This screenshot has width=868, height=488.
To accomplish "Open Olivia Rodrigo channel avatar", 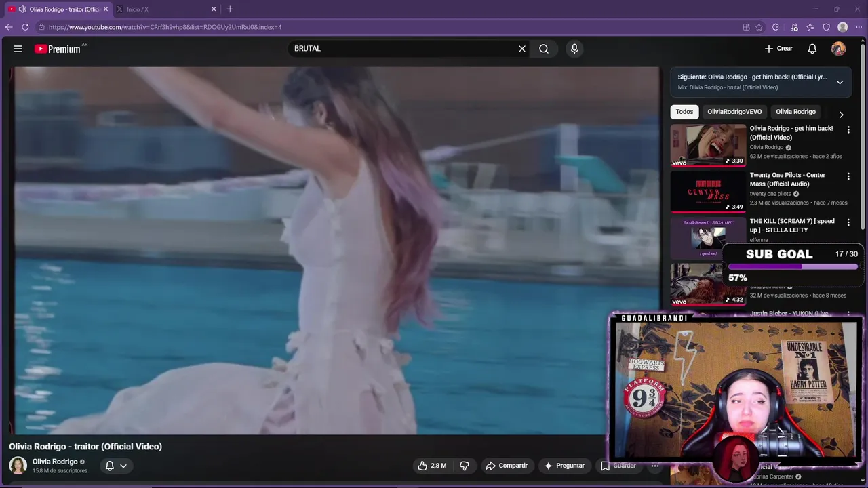I will (x=18, y=466).
